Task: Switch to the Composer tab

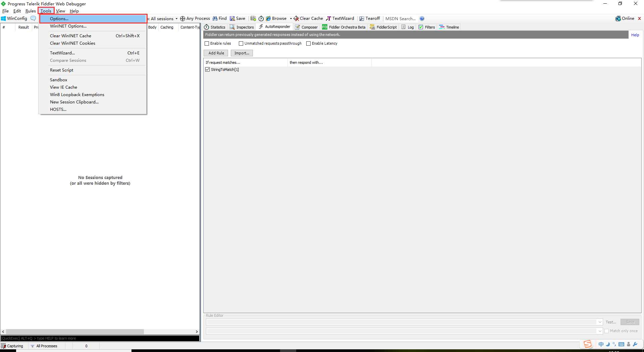Action: point(306,27)
